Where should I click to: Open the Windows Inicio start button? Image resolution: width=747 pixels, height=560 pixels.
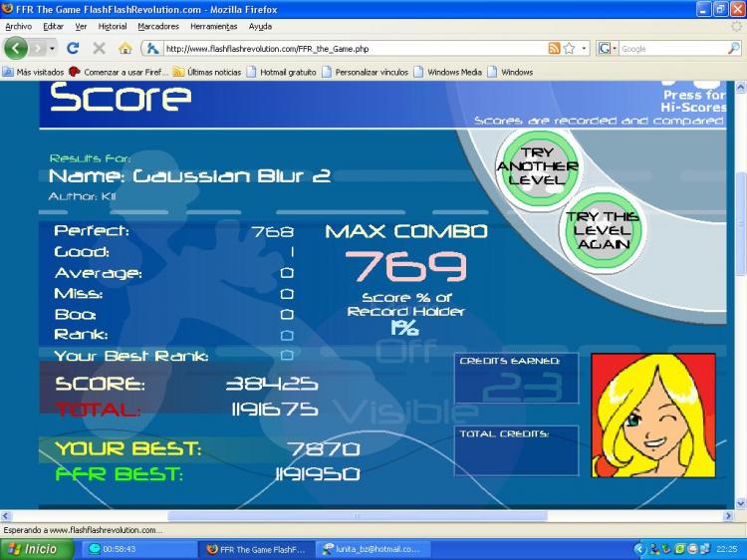36,549
